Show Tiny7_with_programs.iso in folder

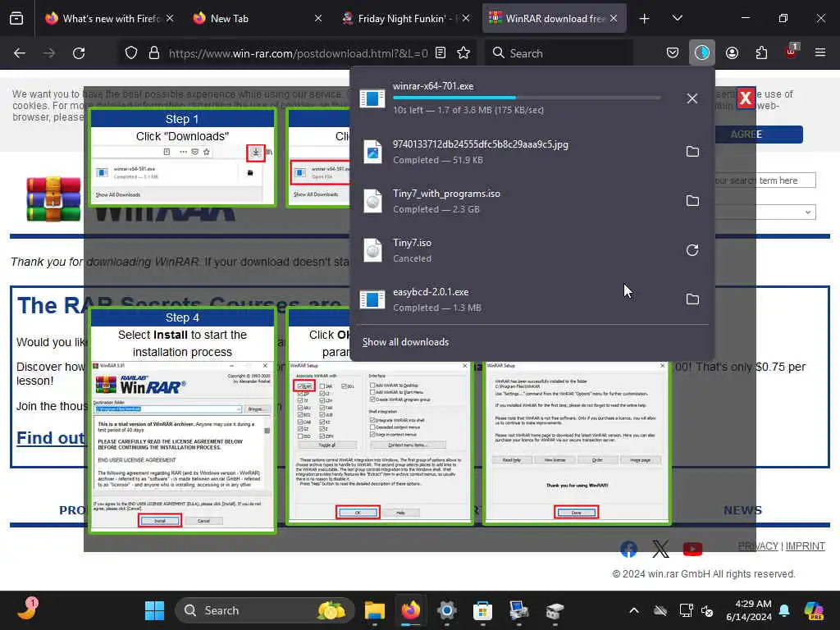click(x=692, y=201)
